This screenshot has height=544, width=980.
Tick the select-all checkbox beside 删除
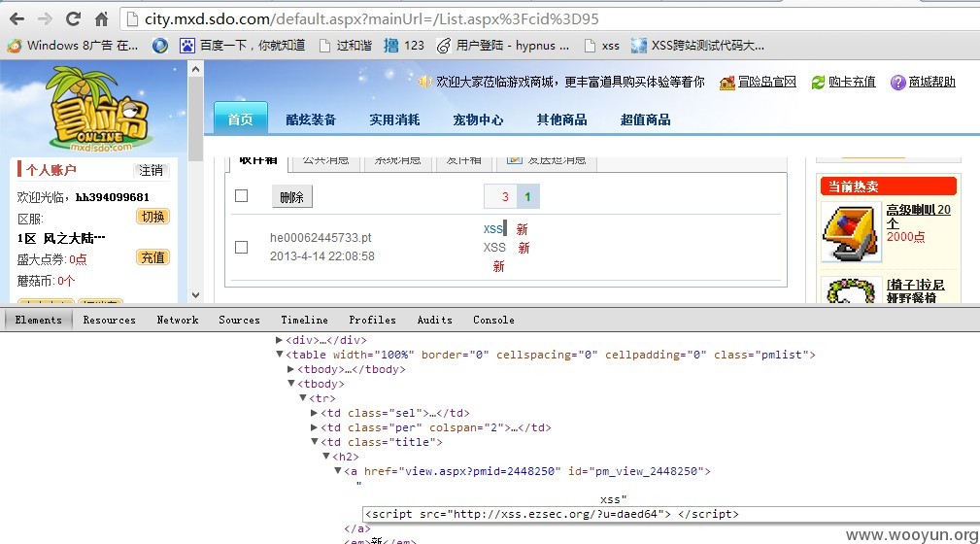(x=241, y=195)
